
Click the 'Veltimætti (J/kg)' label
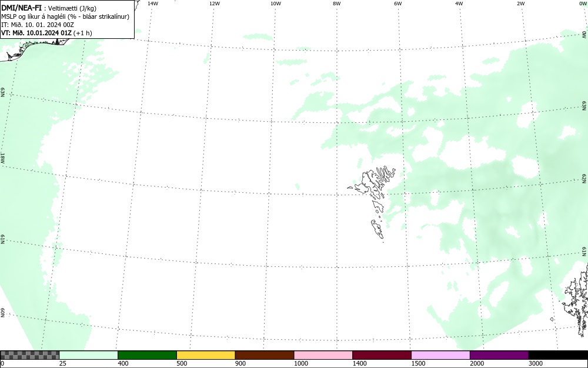pos(72,8)
